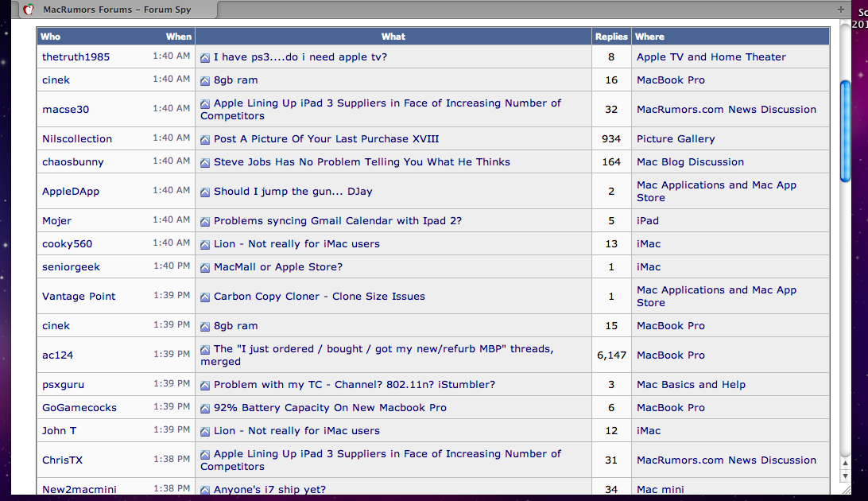This screenshot has width=868, height=501.
Task: Open user profile chaosbunny
Action: point(73,162)
